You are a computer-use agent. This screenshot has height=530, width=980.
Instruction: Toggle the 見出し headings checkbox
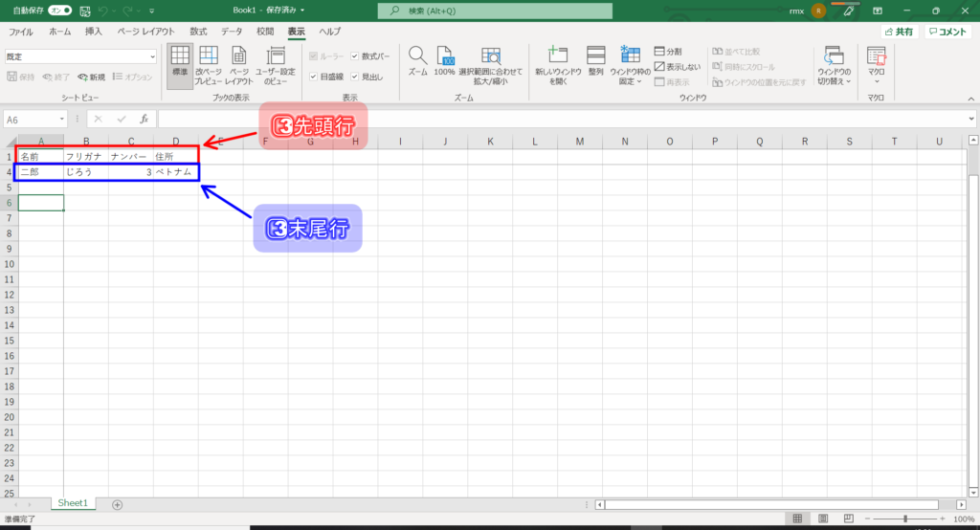click(x=355, y=77)
